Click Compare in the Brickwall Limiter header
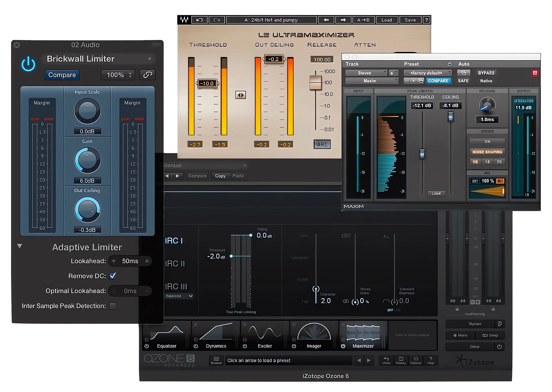This screenshot has height=392, width=552. 62,75
